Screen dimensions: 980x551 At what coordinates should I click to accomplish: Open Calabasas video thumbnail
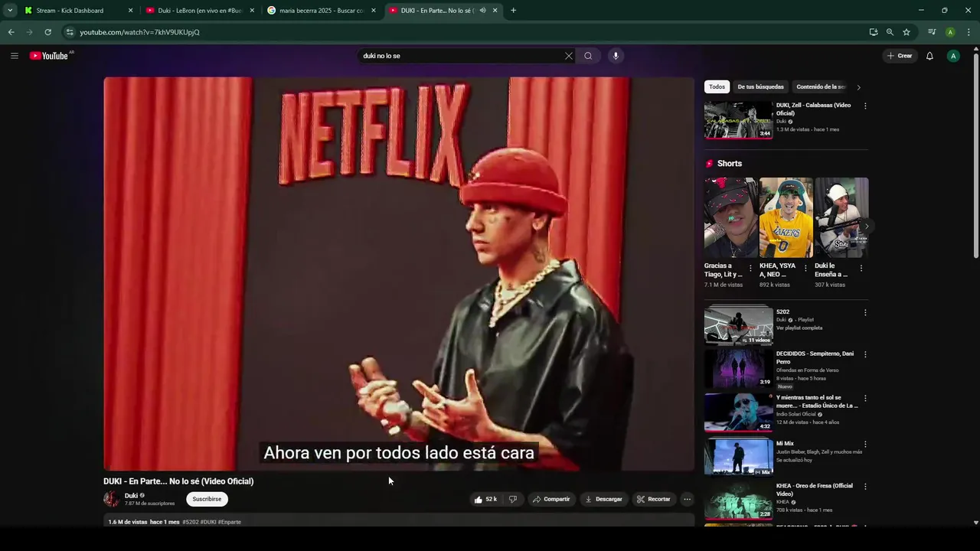pyautogui.click(x=738, y=119)
